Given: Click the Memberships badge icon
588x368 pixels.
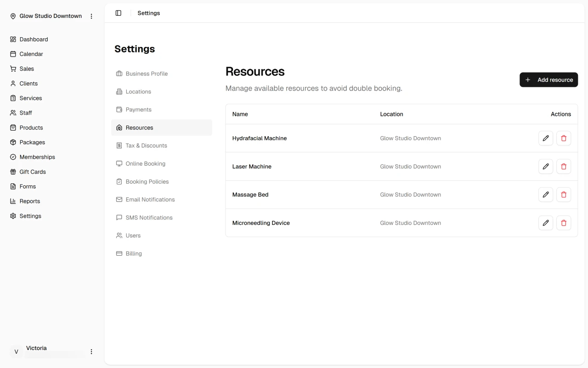Looking at the screenshot, I should click(x=13, y=157).
